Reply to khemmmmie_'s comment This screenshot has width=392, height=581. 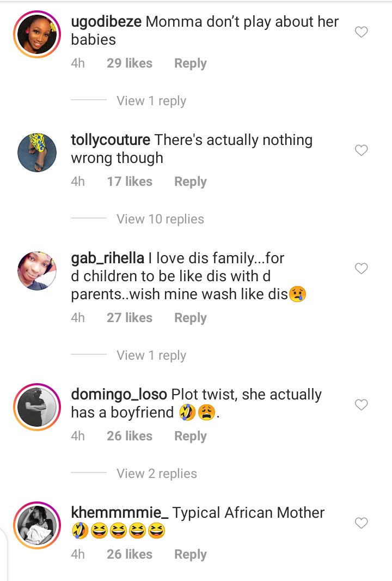click(190, 554)
